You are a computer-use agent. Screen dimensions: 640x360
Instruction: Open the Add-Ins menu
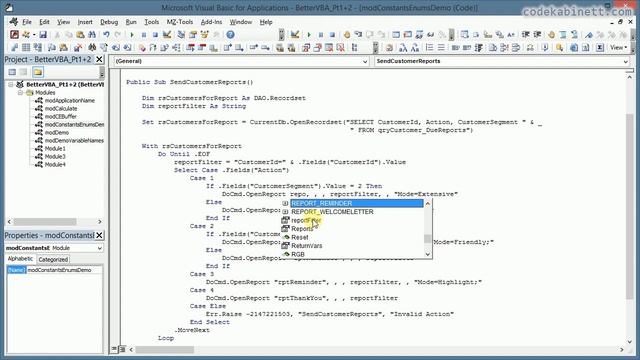point(211,22)
